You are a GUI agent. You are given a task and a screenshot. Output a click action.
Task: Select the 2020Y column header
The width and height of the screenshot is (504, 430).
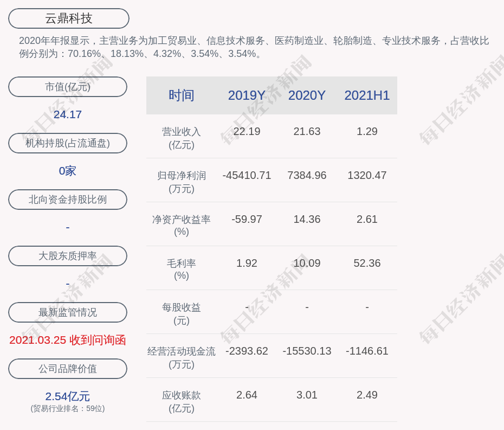[307, 95]
